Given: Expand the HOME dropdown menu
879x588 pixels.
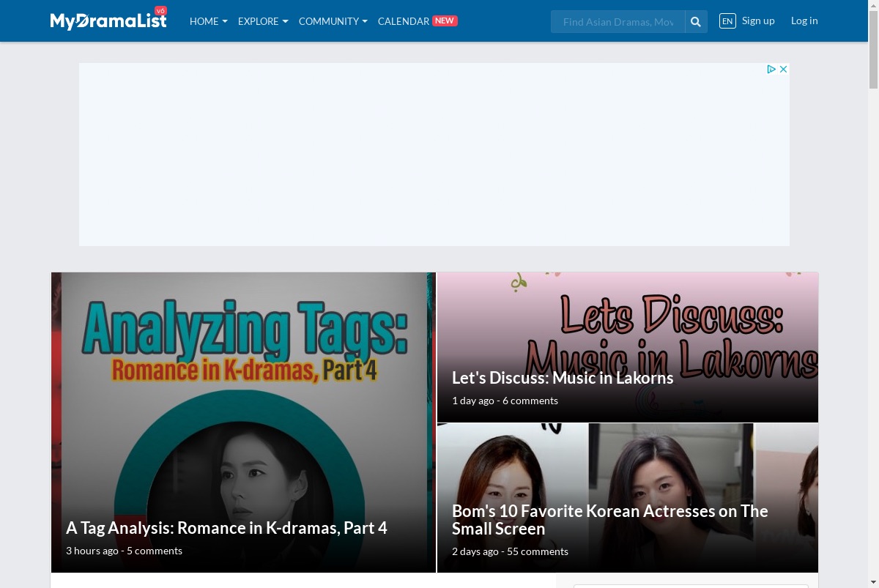Looking at the screenshot, I should tap(209, 21).
